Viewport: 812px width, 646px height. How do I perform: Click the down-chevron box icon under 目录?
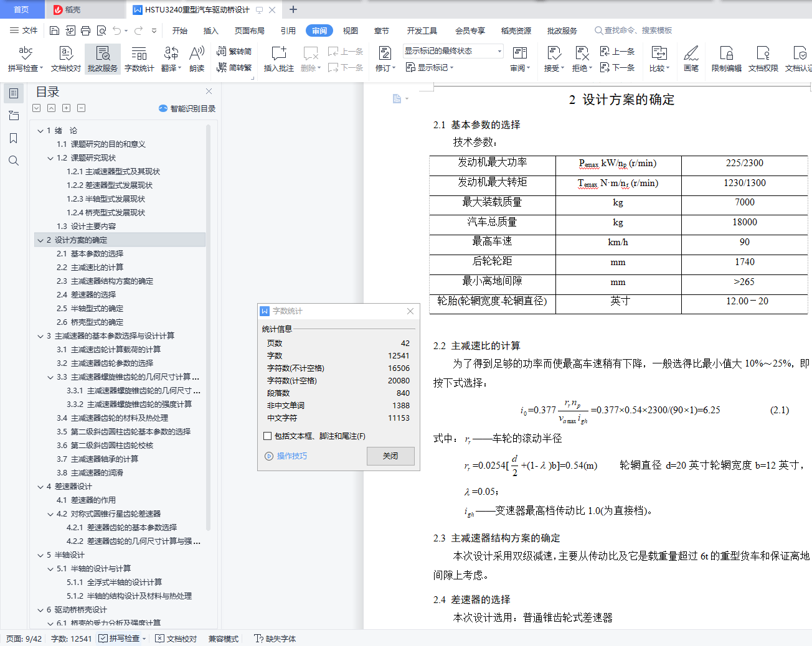pyautogui.click(x=37, y=108)
